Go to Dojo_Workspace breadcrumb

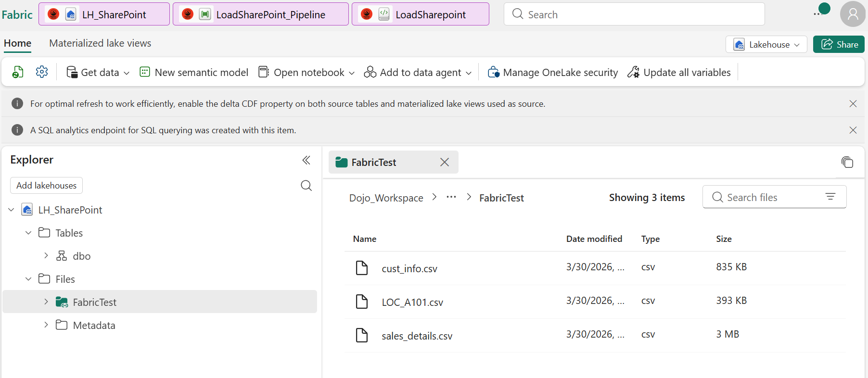coord(386,198)
